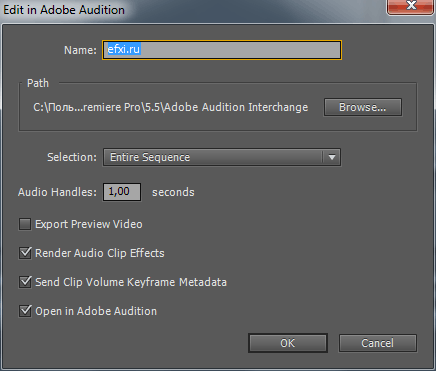
Task: Close the Edit in Adobe Audition dialog
Action: pyautogui.click(x=411, y=7)
